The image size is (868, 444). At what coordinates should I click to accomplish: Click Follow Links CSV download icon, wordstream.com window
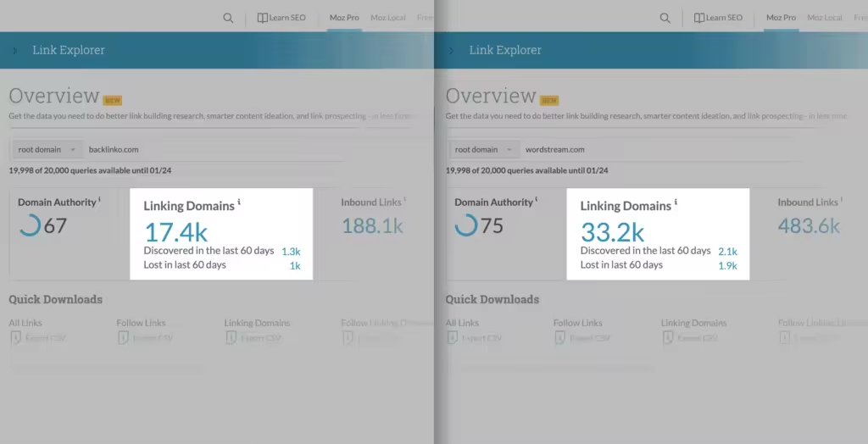click(559, 338)
